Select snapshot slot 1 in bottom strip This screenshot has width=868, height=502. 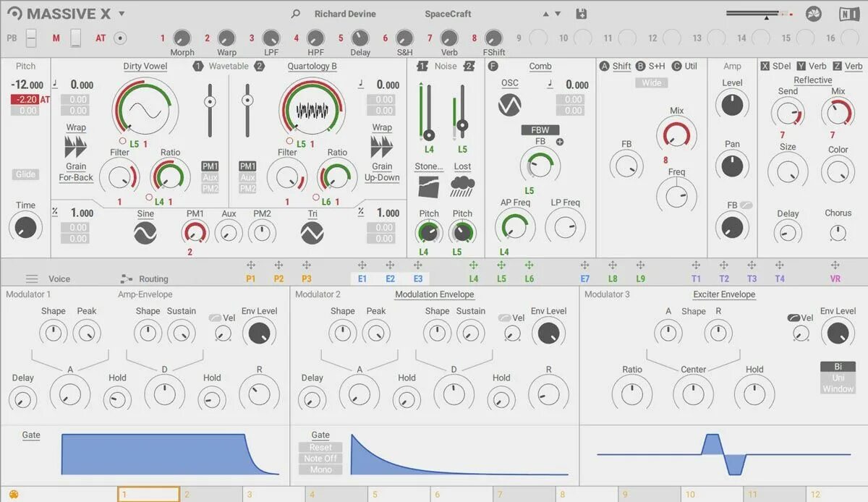pos(148,495)
